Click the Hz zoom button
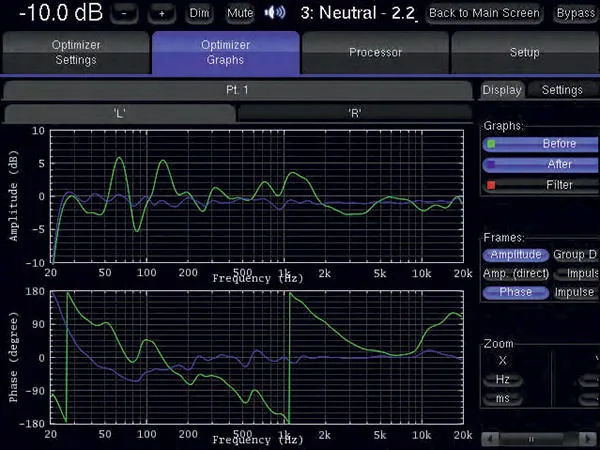This screenshot has height=450, width=600. [x=503, y=380]
